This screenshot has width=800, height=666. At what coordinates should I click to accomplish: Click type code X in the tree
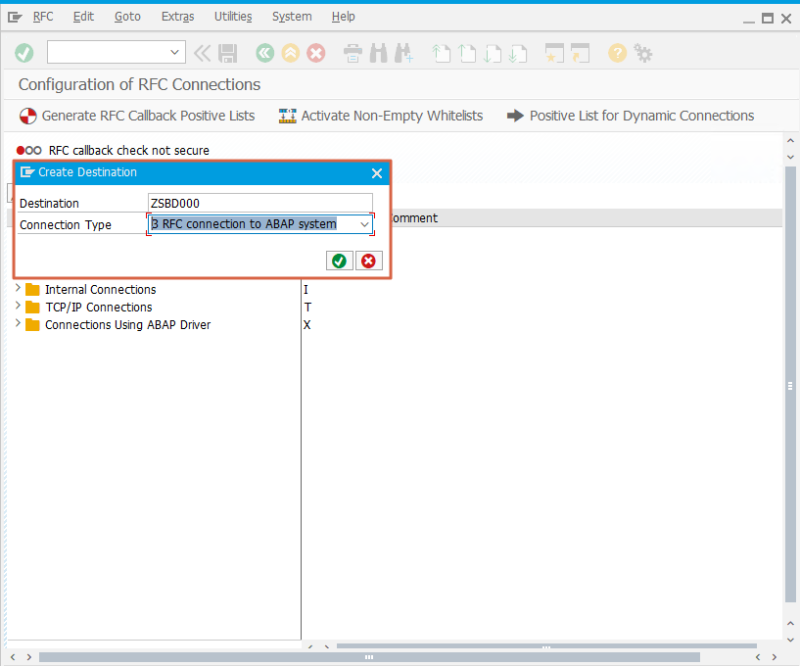tap(307, 325)
